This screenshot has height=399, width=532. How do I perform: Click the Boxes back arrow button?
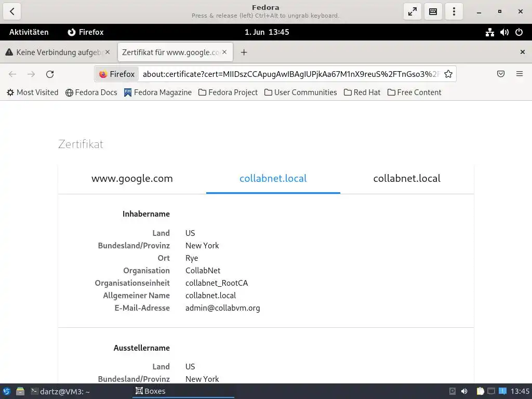coord(12,11)
